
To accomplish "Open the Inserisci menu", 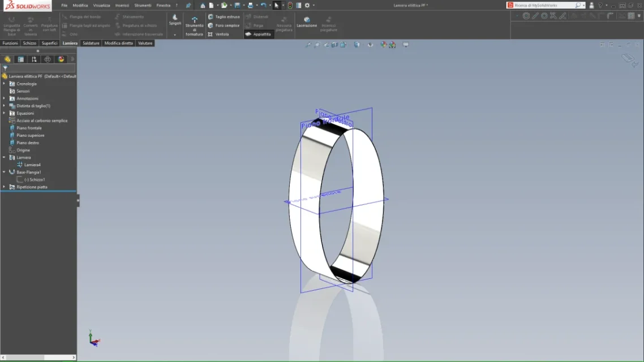I will point(122,5).
